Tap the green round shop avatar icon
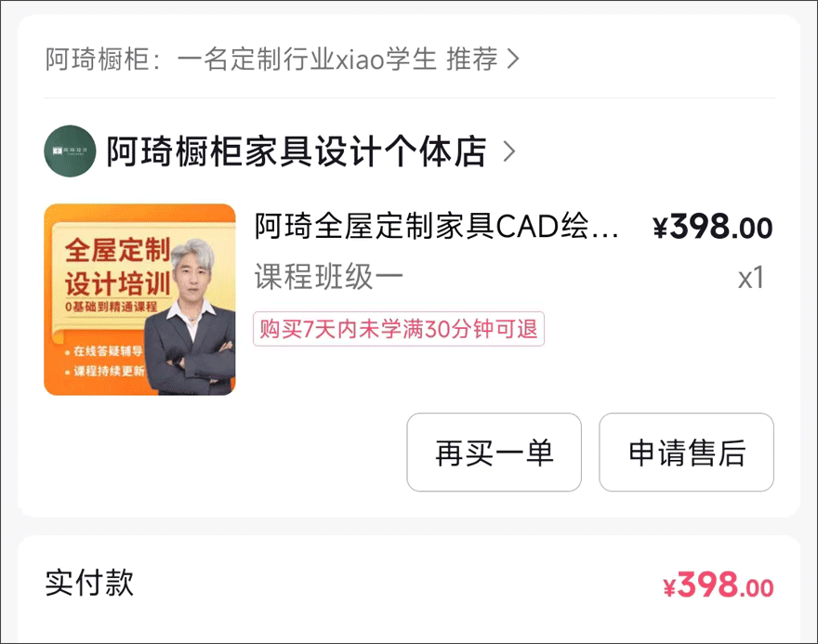Screen dimensions: 818x644 (70, 151)
